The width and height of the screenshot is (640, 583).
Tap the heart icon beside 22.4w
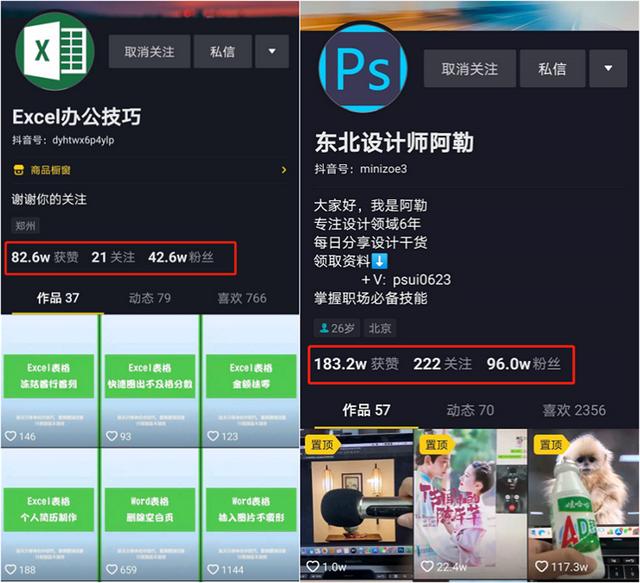click(x=427, y=566)
